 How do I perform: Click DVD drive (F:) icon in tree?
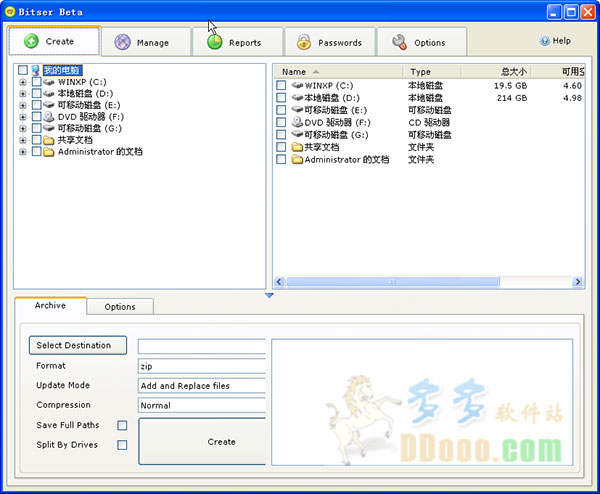click(x=49, y=116)
